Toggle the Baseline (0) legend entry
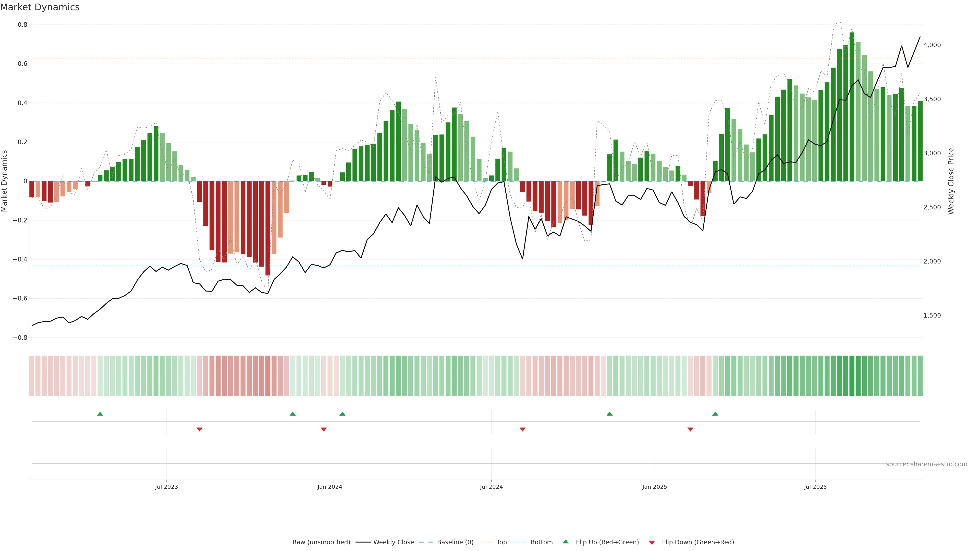 point(455,542)
